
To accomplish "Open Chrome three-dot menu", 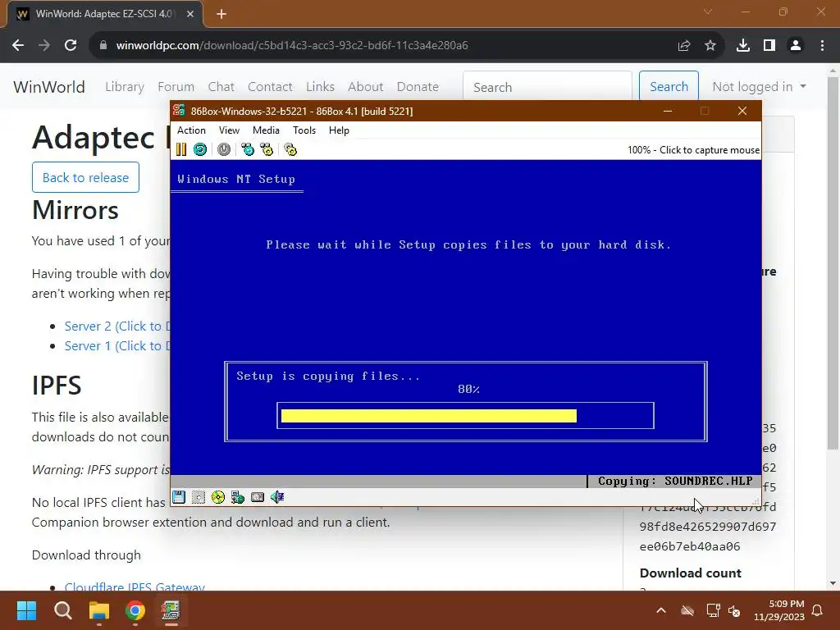I will (x=822, y=46).
